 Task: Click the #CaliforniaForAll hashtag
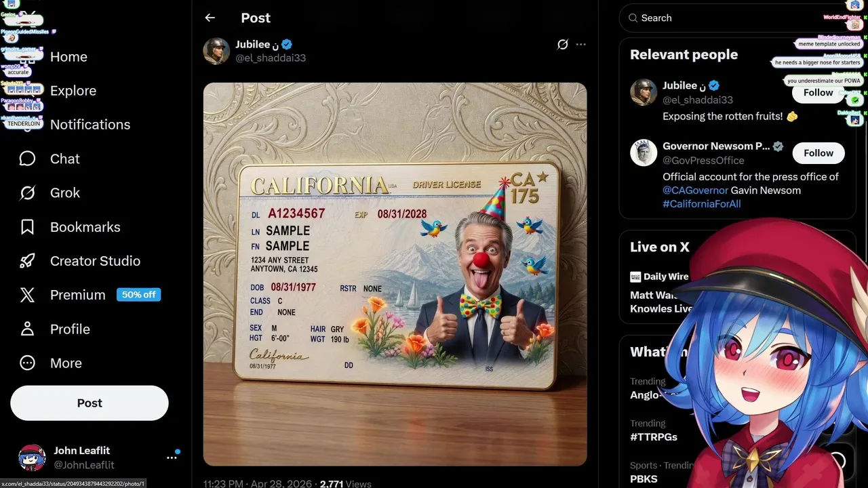(701, 204)
